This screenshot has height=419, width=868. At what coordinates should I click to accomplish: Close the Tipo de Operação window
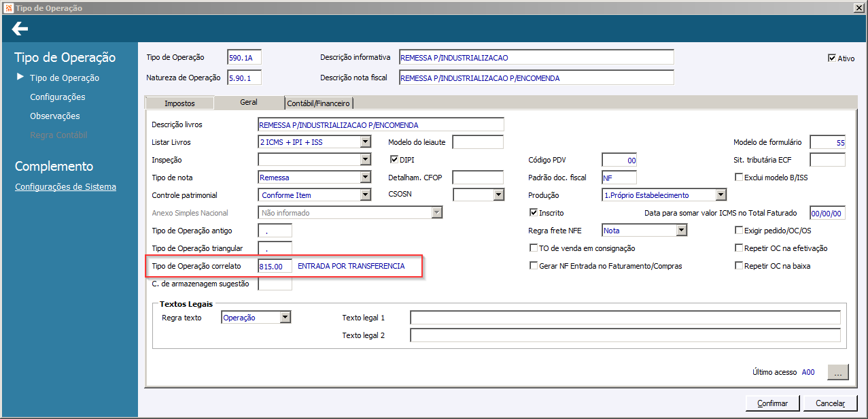pyautogui.click(x=860, y=7)
